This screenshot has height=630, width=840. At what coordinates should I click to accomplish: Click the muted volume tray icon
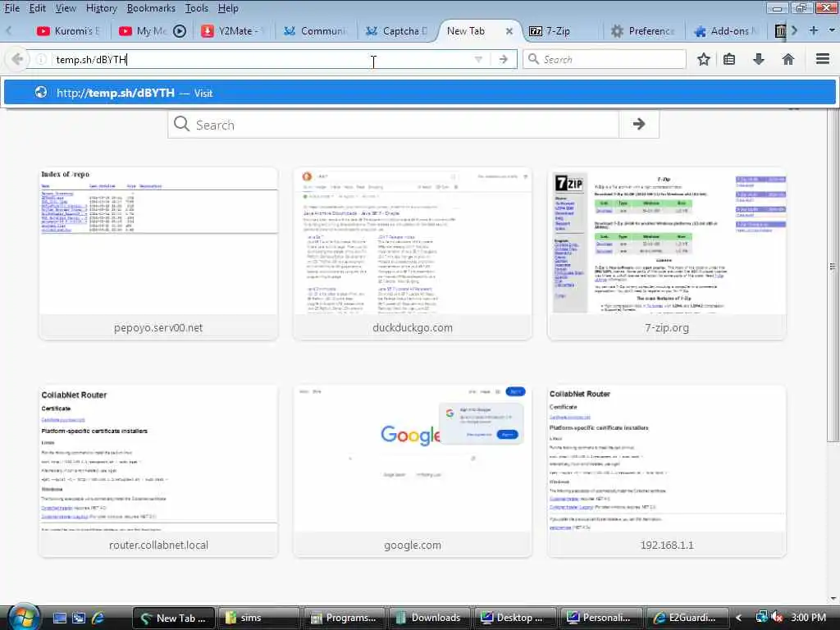(778, 618)
